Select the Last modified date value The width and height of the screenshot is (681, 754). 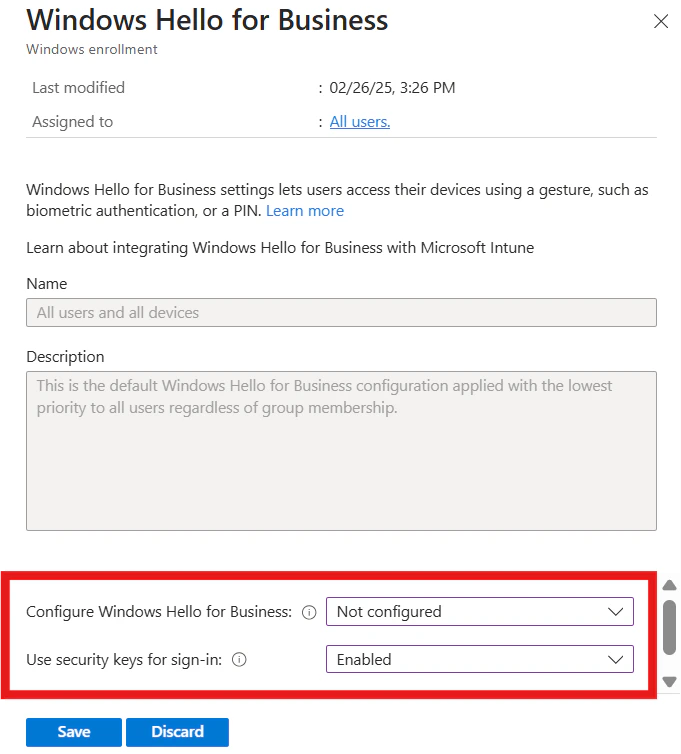pyautogui.click(x=392, y=88)
